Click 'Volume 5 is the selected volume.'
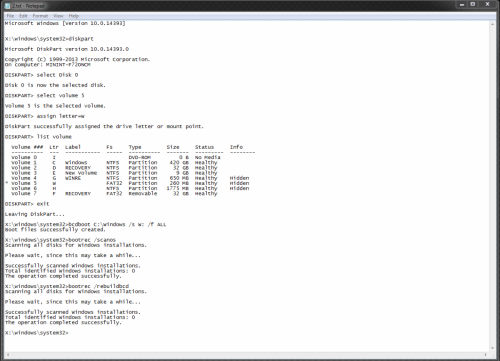The width and height of the screenshot is (500, 361). (55, 106)
